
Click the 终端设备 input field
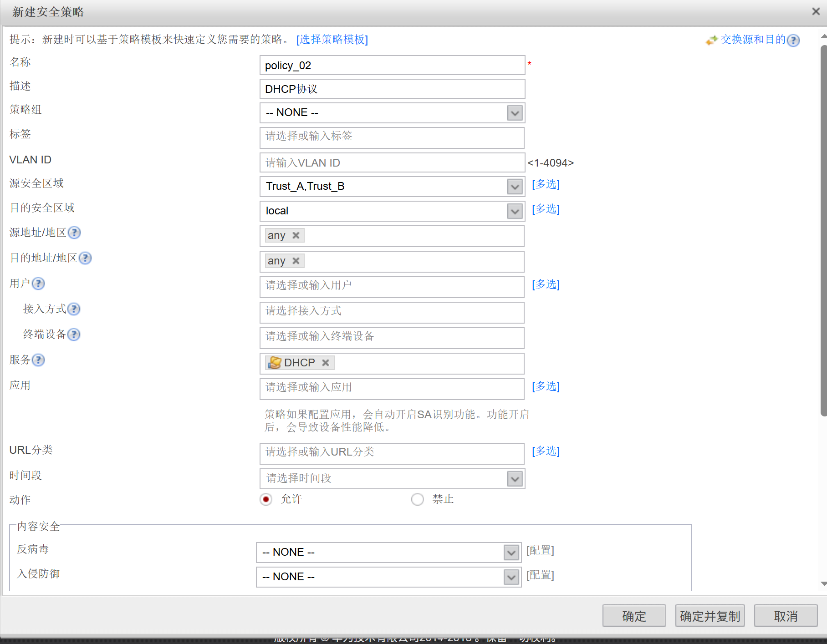392,338
